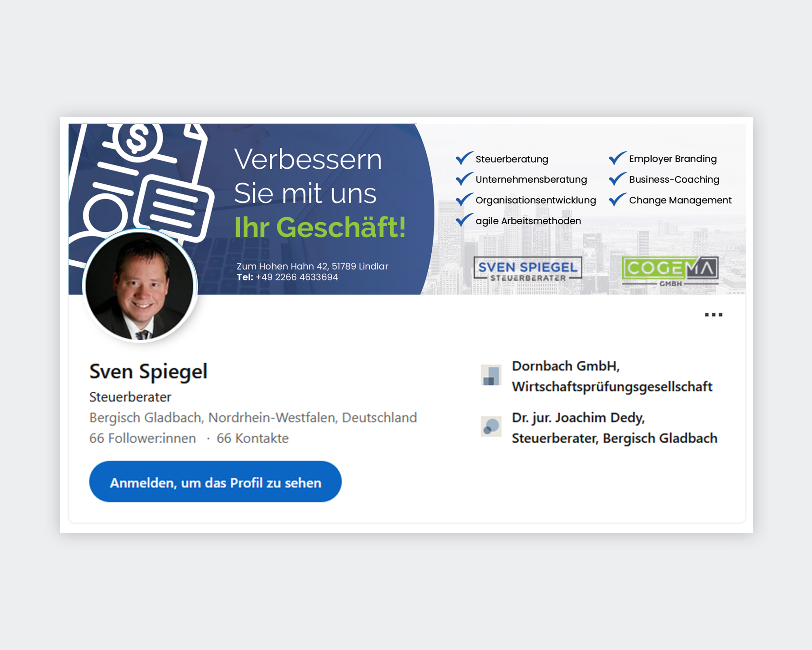Click the checkmark beside Employer Branding

pos(617,158)
